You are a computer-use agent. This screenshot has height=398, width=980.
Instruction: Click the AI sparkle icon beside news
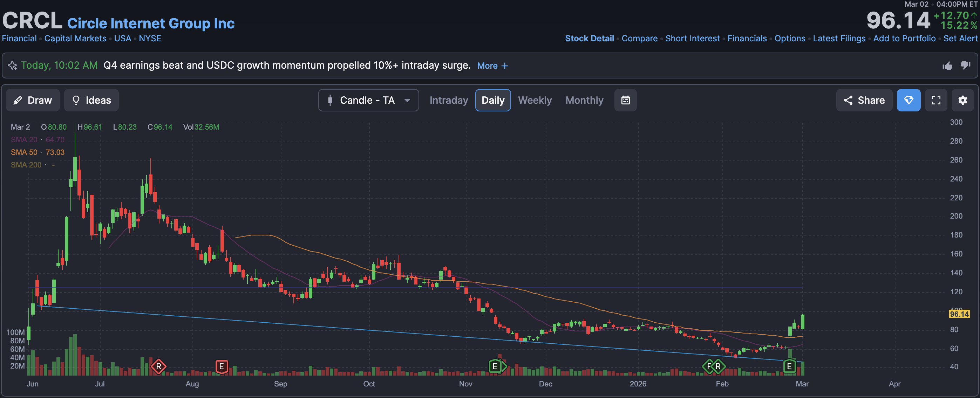coord(13,66)
